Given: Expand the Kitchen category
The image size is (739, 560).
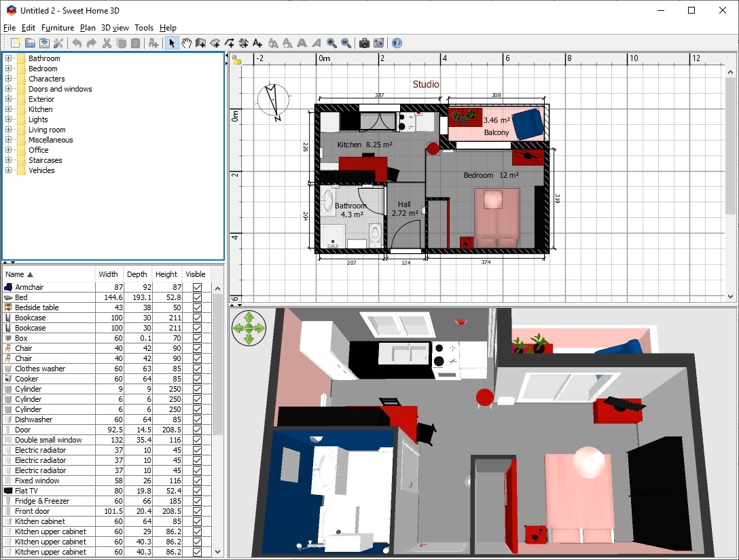Looking at the screenshot, I should (8, 109).
